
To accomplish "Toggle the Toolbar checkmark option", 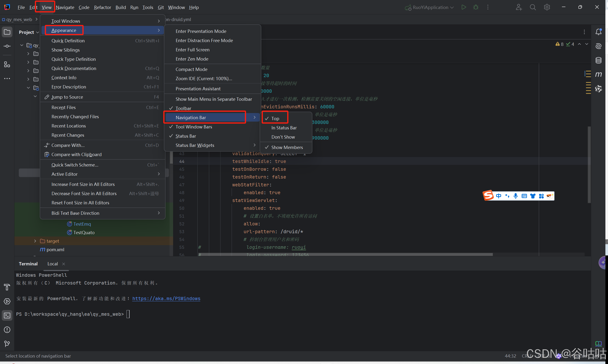I will tap(183, 108).
